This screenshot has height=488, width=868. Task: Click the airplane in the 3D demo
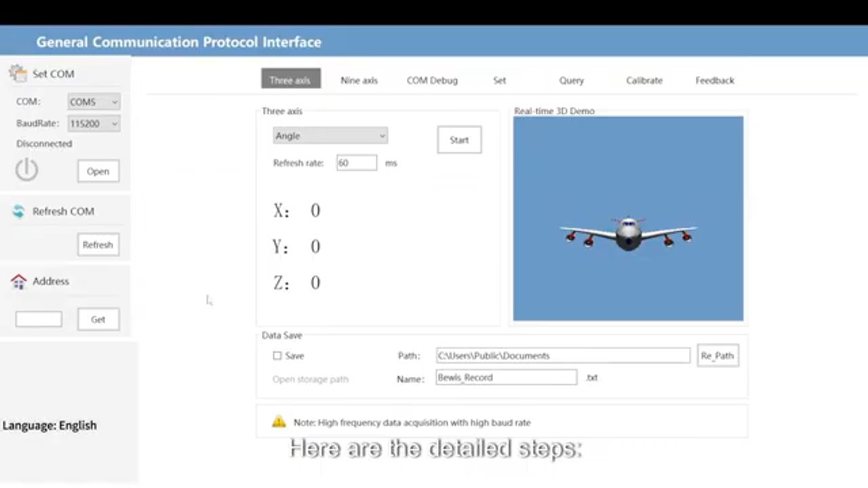[x=629, y=232]
